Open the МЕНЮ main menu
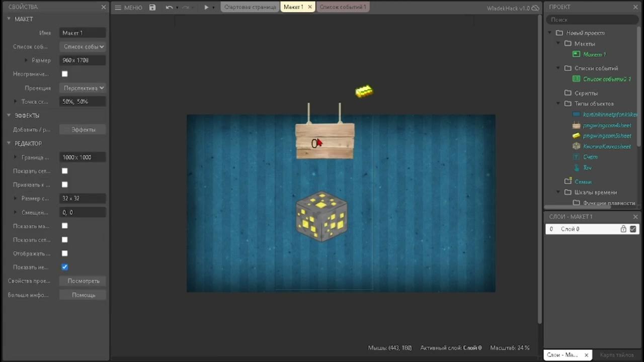644x362 pixels. click(128, 8)
